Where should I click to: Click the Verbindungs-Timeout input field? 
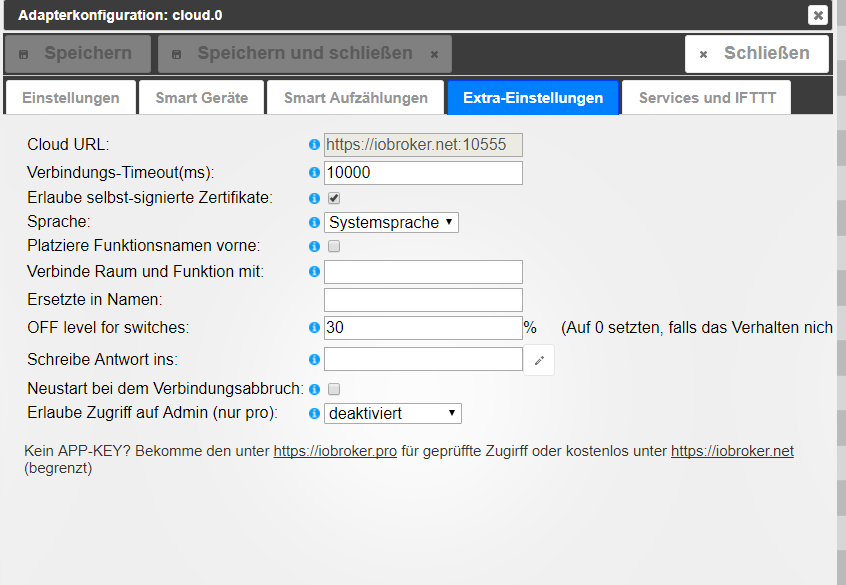(x=423, y=173)
